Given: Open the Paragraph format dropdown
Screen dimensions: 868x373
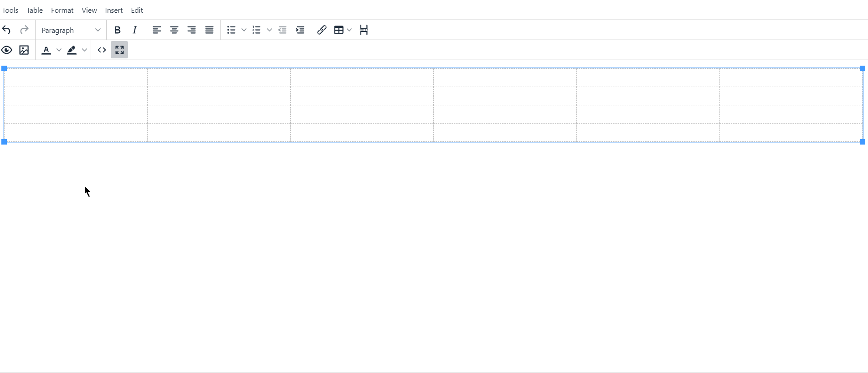Looking at the screenshot, I should click(x=71, y=30).
